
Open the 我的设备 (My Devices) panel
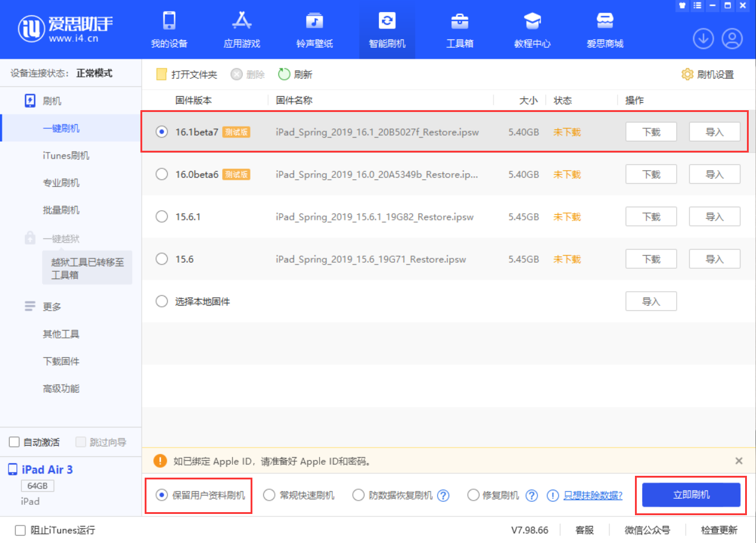(x=169, y=29)
